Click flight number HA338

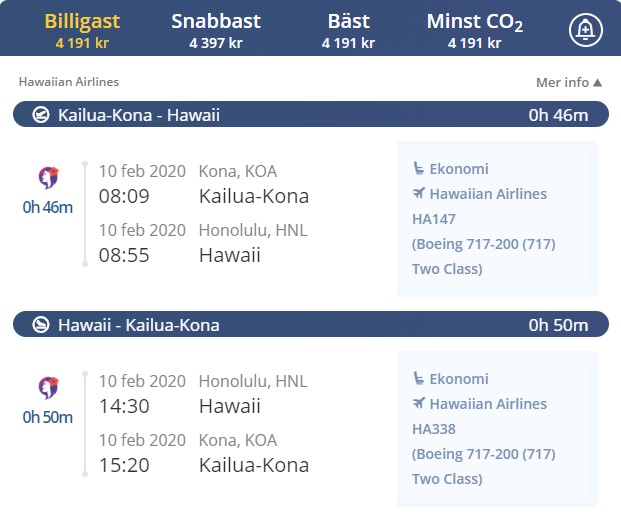(x=434, y=429)
